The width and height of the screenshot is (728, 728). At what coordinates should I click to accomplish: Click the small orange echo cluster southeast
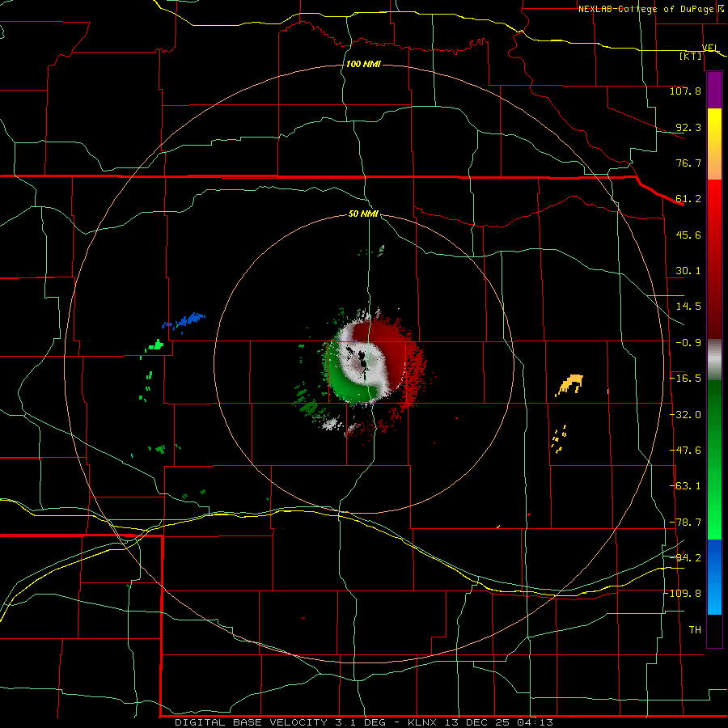(558, 438)
